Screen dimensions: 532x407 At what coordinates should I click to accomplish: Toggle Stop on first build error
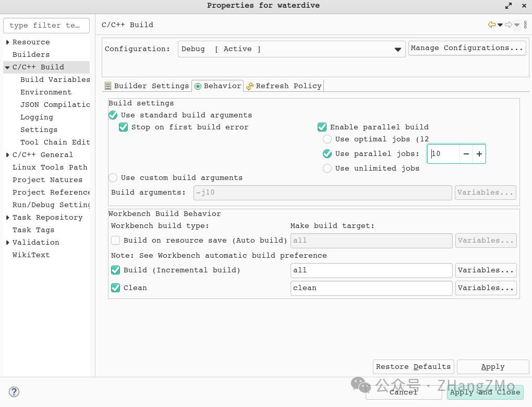pyautogui.click(x=123, y=127)
